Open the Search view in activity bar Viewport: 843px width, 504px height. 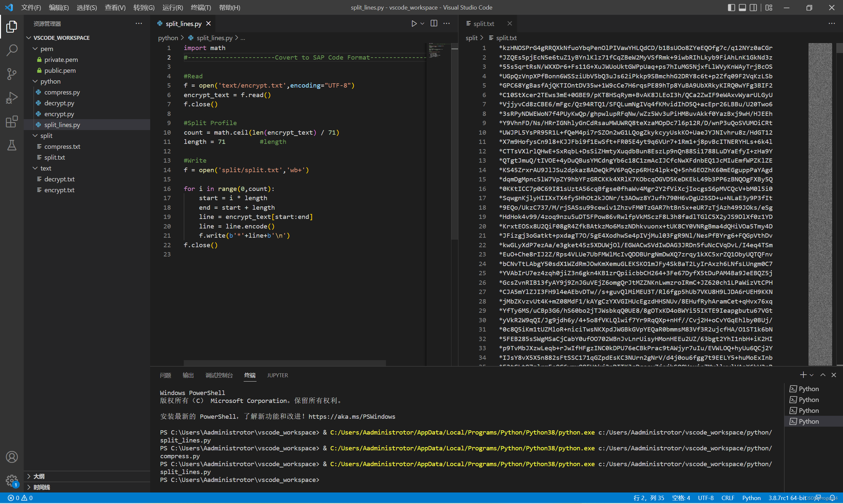[12, 50]
